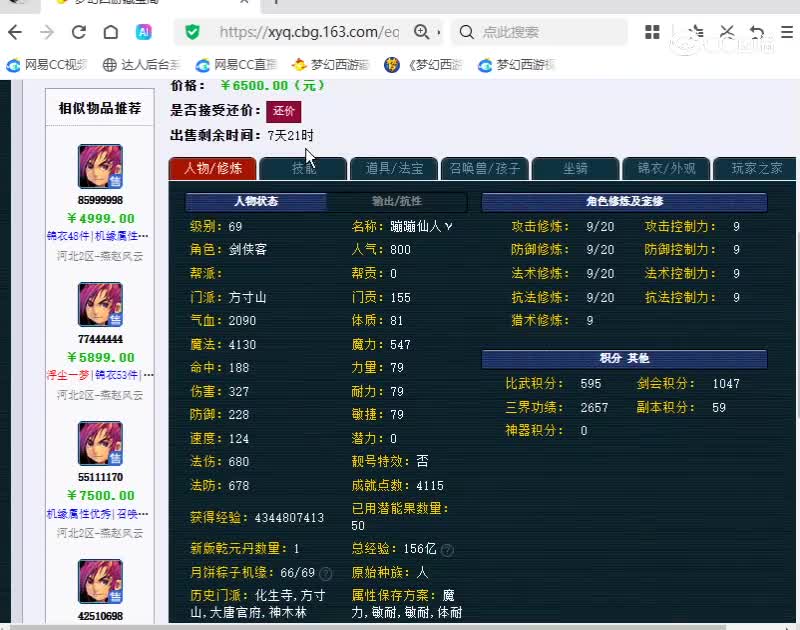800x630 pixels.
Task: Click the 锦衣48件 tag link
Action: pyautogui.click(x=68, y=236)
